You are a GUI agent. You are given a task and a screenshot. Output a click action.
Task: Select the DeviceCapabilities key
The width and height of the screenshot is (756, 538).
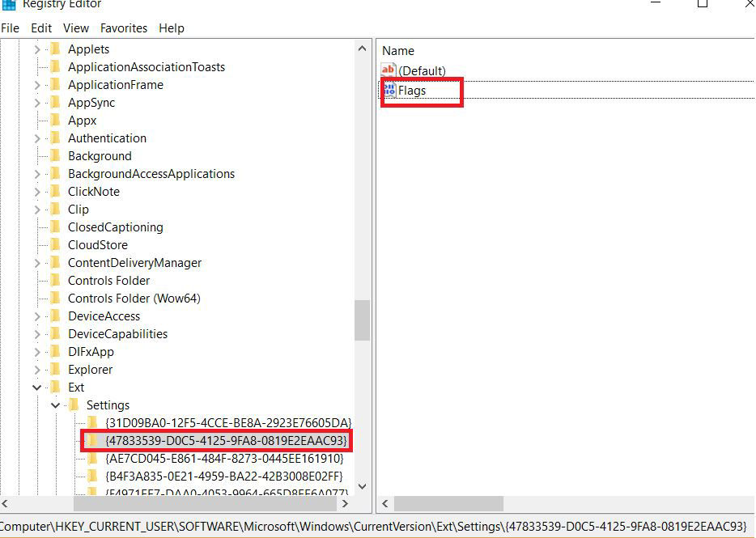117,334
